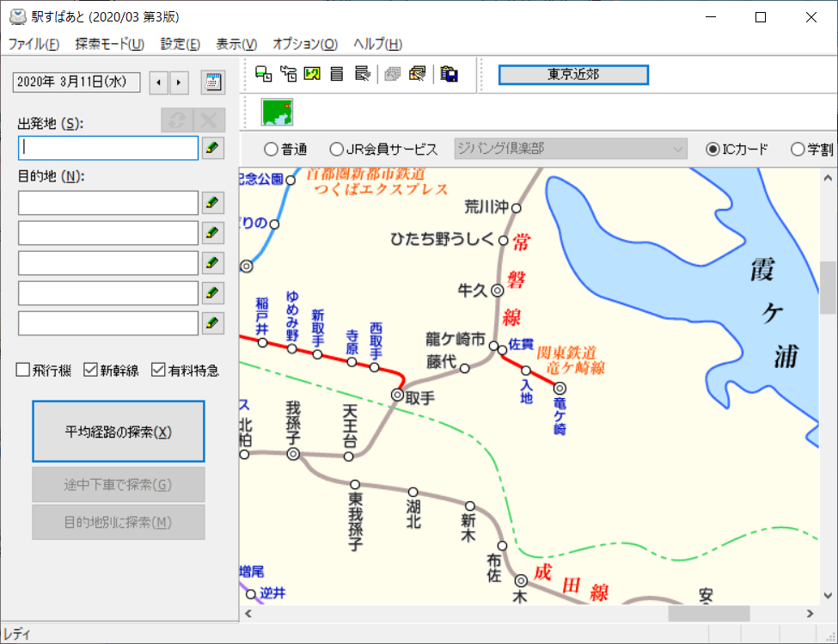Click pencil icon beside second 目的地 field
838x644 pixels.
tap(212, 233)
